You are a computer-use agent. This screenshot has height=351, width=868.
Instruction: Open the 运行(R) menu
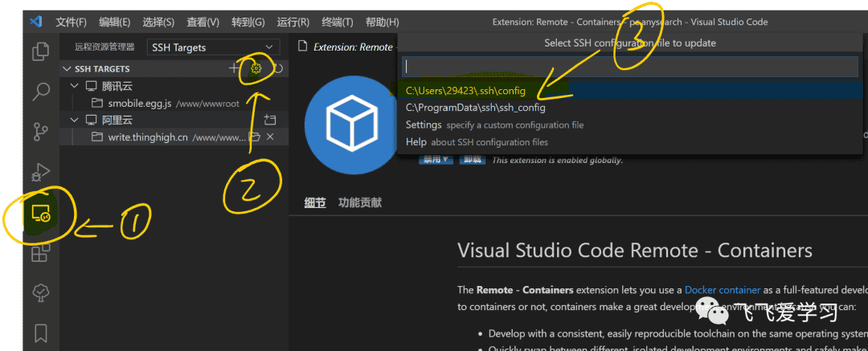click(x=293, y=22)
